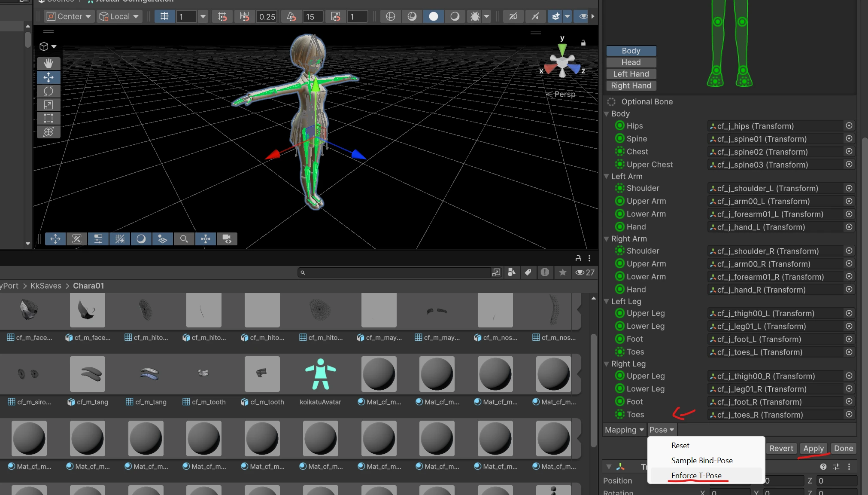Select the Transform tool
The height and width of the screenshot is (495, 868).
coord(49,132)
